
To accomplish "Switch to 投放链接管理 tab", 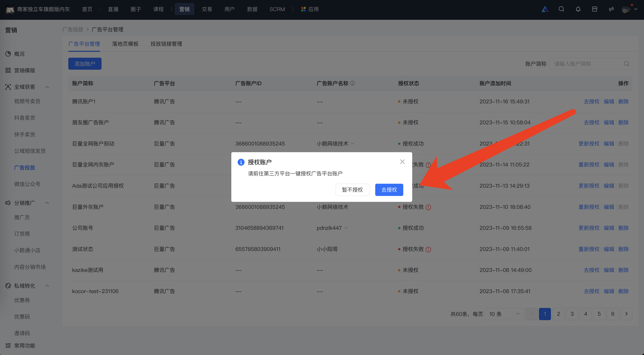I will (x=166, y=44).
